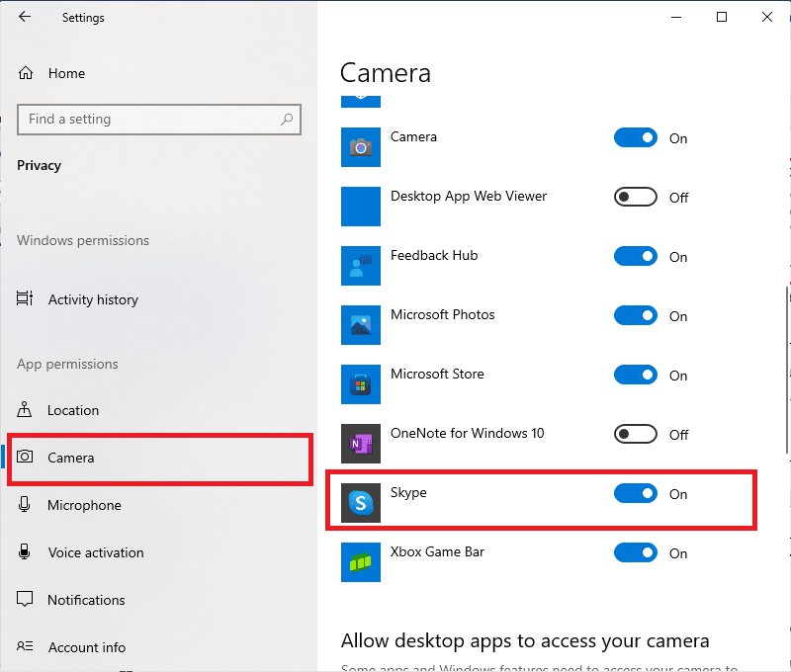
Task: Click the Feedback Hub app icon
Action: pos(361,266)
